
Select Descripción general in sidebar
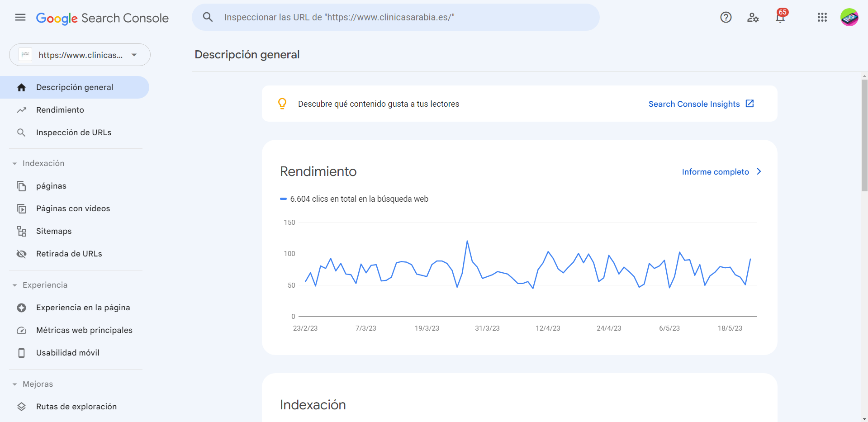tap(75, 87)
